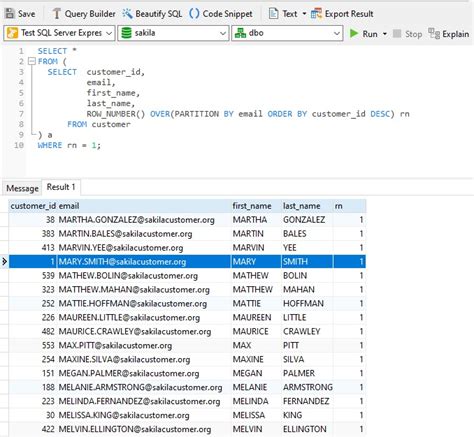Click the first_name column header
Image resolution: width=474 pixels, height=437 pixels.
click(256, 206)
